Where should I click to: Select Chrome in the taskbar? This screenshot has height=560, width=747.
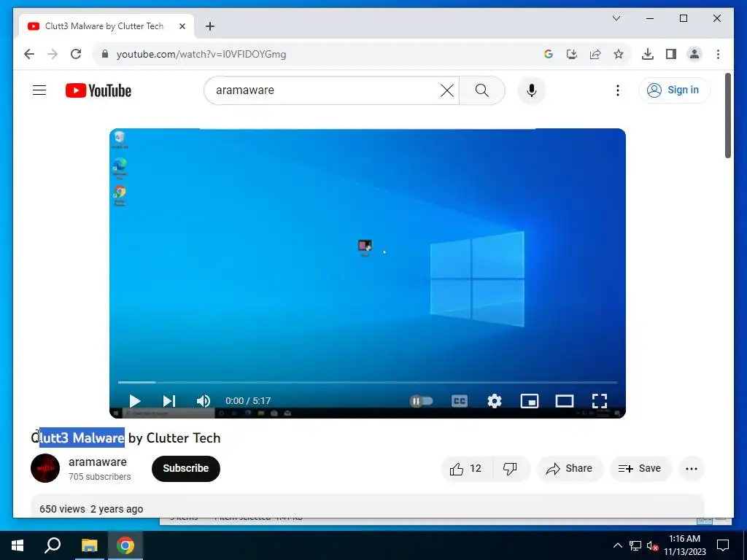coord(125,545)
